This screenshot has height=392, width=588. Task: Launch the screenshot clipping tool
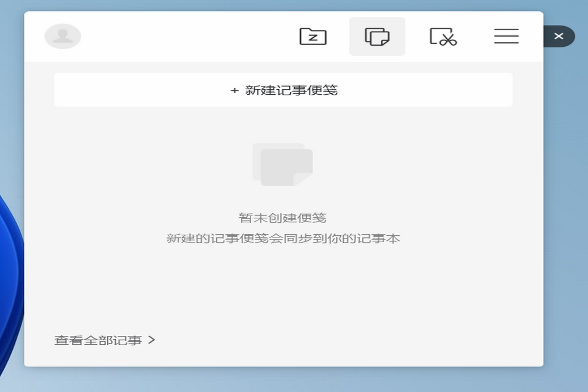(x=442, y=36)
